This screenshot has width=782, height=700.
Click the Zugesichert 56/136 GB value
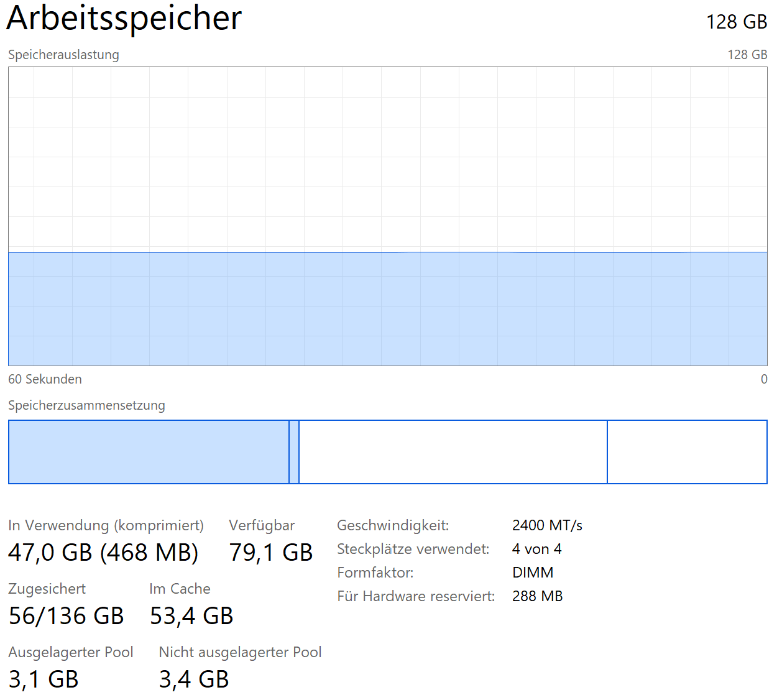tap(66, 616)
